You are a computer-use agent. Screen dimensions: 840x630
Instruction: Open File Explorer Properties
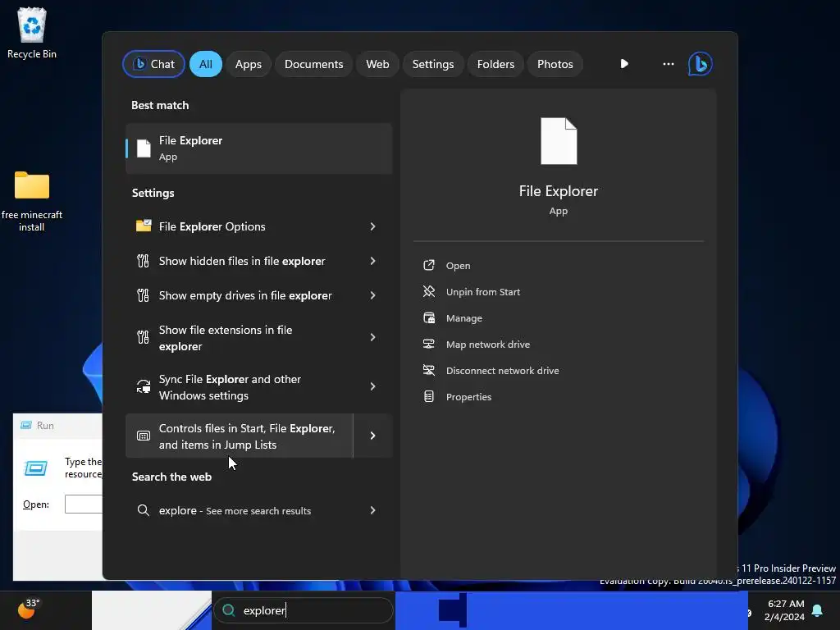pos(468,397)
